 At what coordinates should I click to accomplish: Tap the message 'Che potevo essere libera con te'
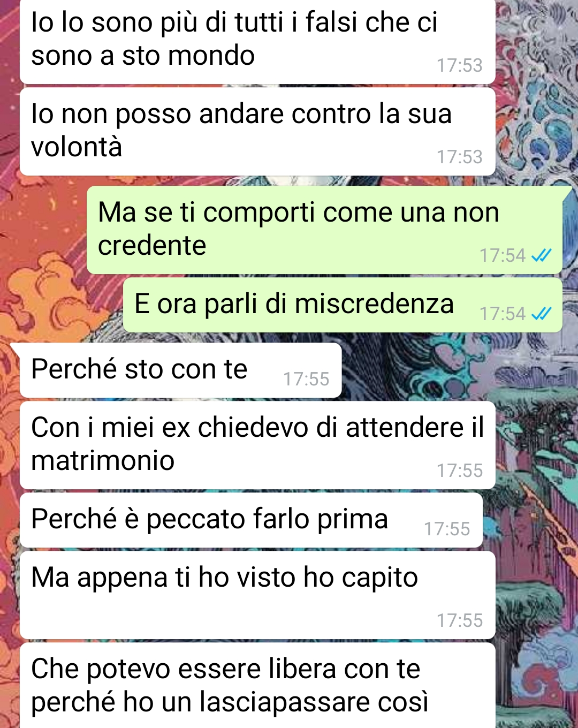pyautogui.click(x=257, y=685)
